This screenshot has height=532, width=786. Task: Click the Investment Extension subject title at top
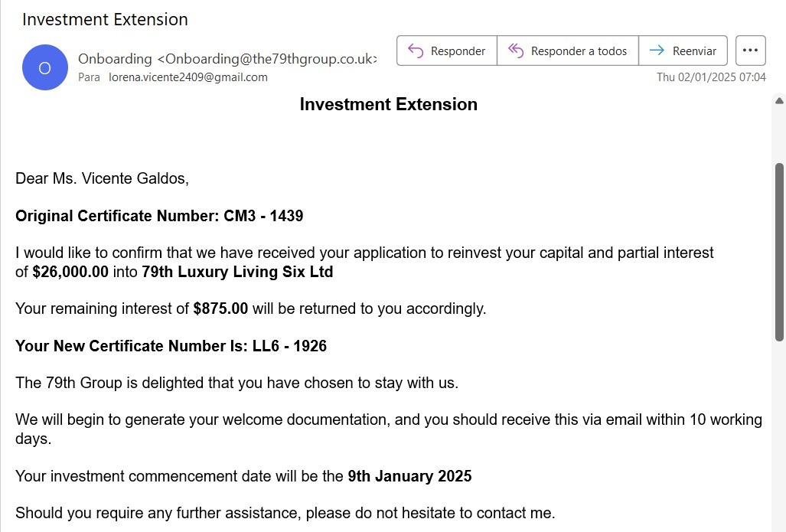pyautogui.click(x=105, y=19)
